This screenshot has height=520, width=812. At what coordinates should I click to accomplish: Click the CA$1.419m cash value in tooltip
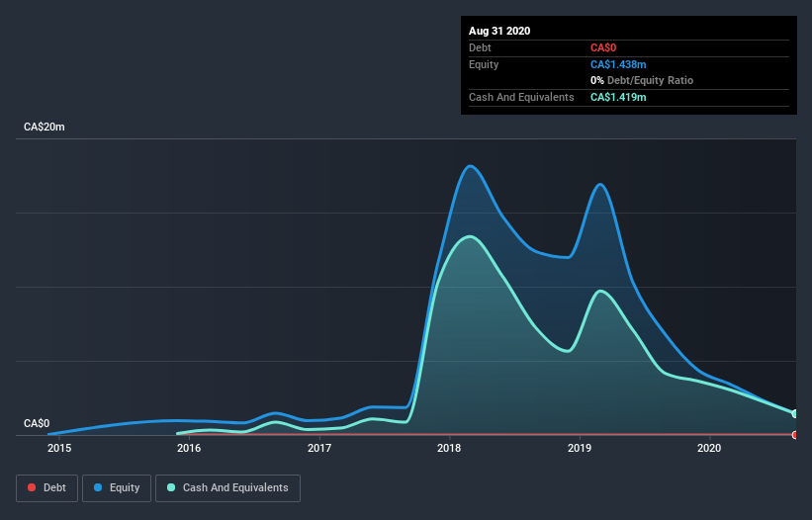tap(618, 97)
